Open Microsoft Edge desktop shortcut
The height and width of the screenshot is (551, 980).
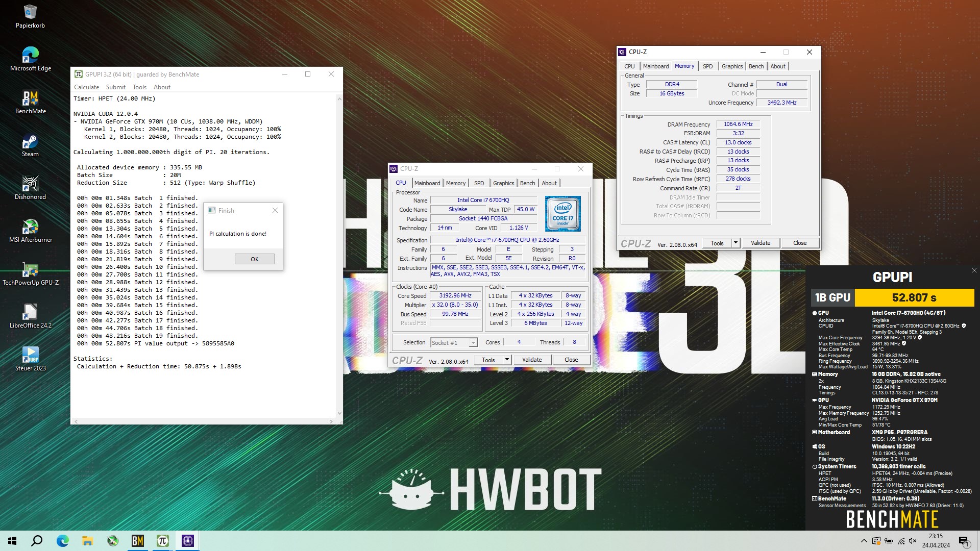point(30,59)
